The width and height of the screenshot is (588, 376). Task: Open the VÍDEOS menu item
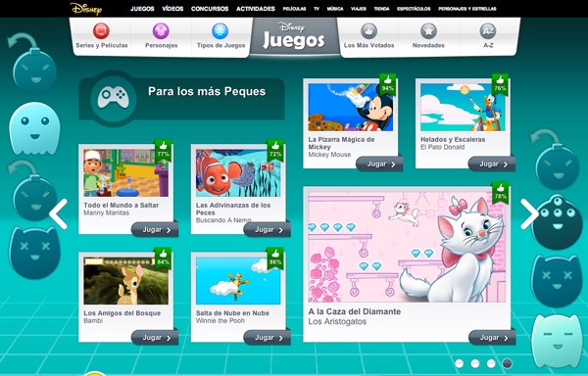172,9
